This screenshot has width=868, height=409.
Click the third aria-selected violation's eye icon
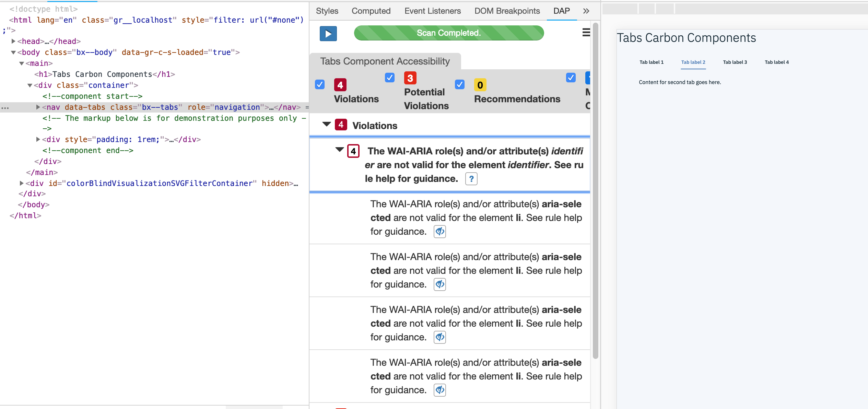coord(439,337)
